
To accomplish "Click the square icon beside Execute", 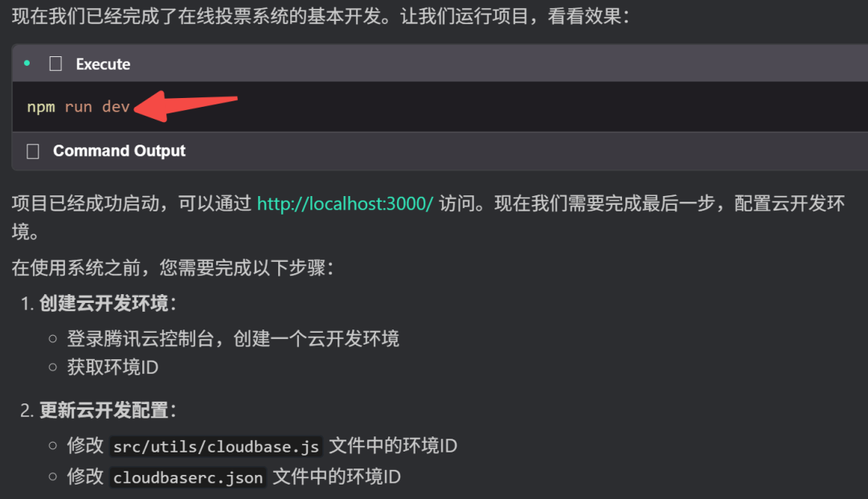I will (55, 63).
